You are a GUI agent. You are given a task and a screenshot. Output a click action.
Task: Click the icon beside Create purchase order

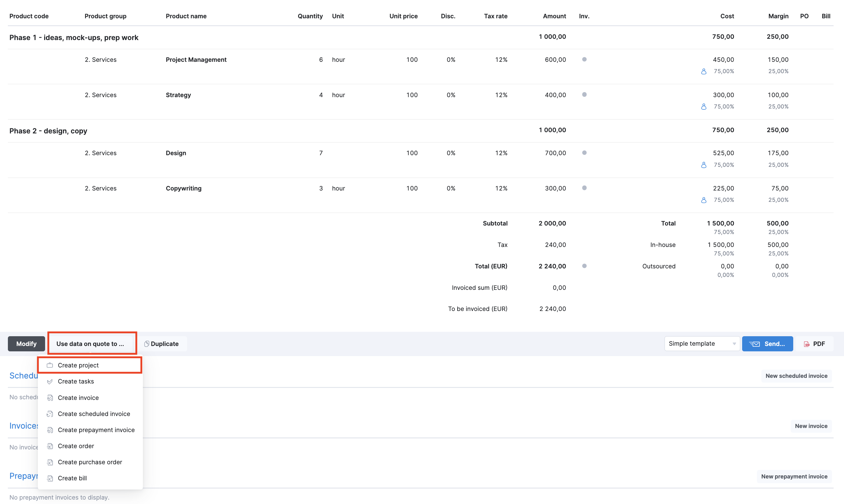pos(50,462)
